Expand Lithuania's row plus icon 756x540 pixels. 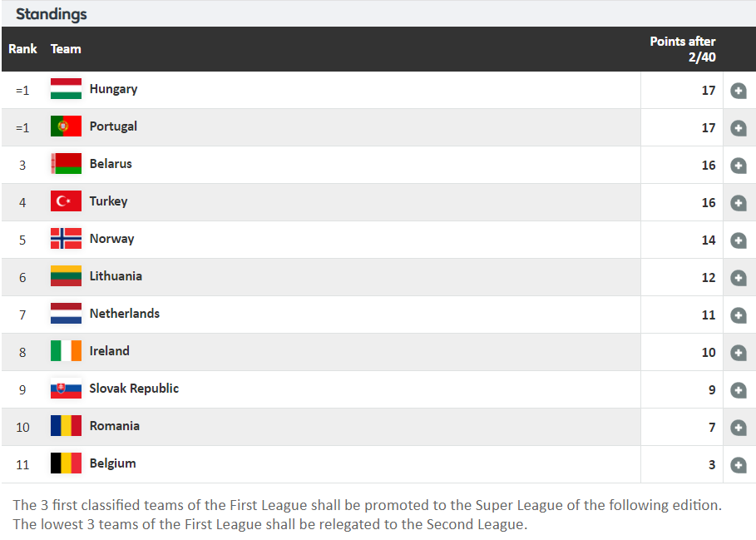[739, 278]
